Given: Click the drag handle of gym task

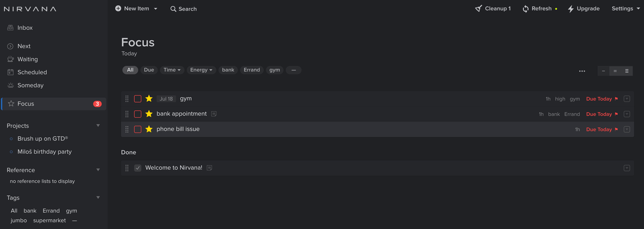Looking at the screenshot, I should (127, 99).
